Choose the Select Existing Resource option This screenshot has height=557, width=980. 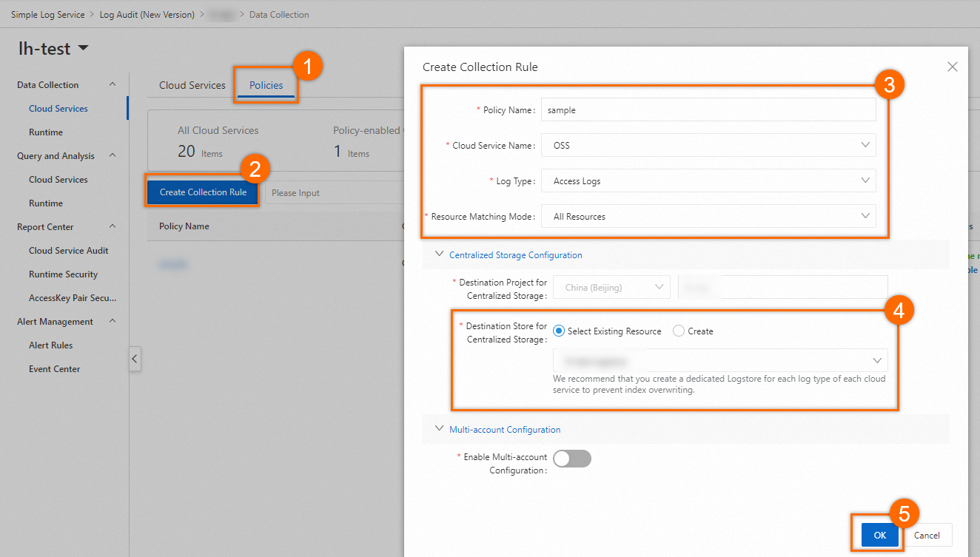(x=560, y=331)
